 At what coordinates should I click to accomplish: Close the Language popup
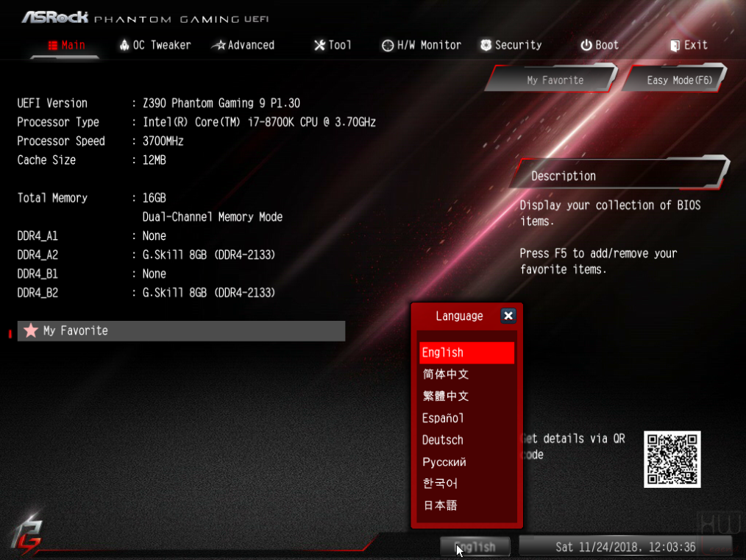coord(508,316)
